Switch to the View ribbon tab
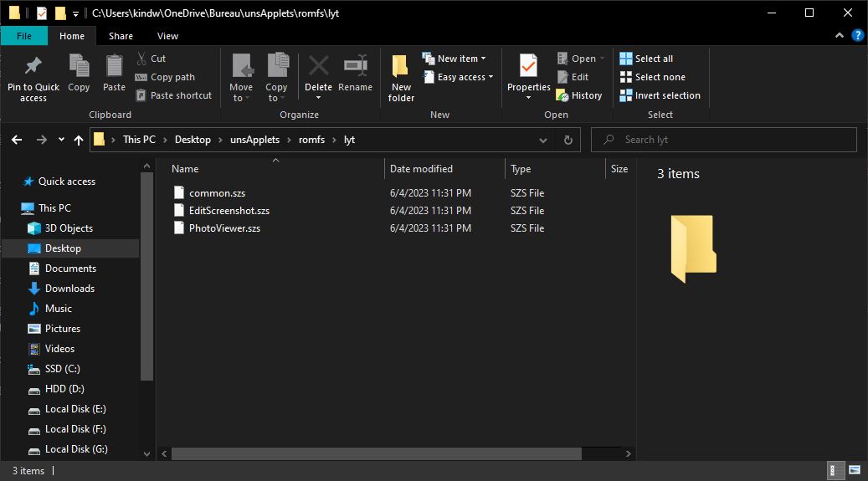Image resolution: width=868 pixels, height=481 pixels. (167, 36)
